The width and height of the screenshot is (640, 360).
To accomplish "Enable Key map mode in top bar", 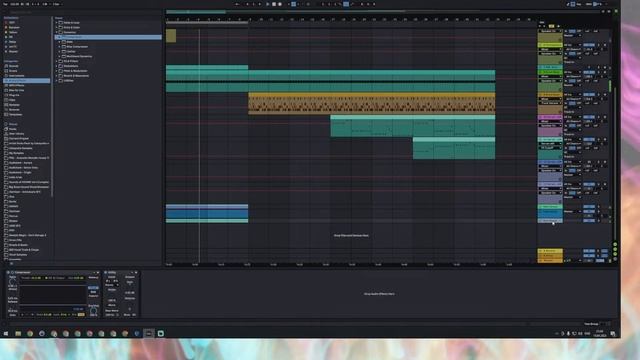I will 579,4.
